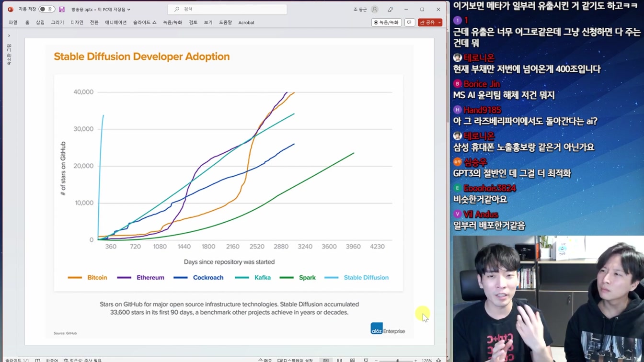Open 디스플레이 설정 display settings
The width and height of the screenshot is (644, 362).
pyautogui.click(x=295, y=360)
